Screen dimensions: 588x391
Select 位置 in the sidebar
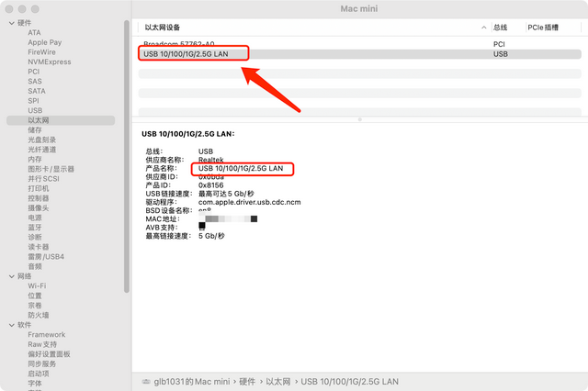pos(35,296)
